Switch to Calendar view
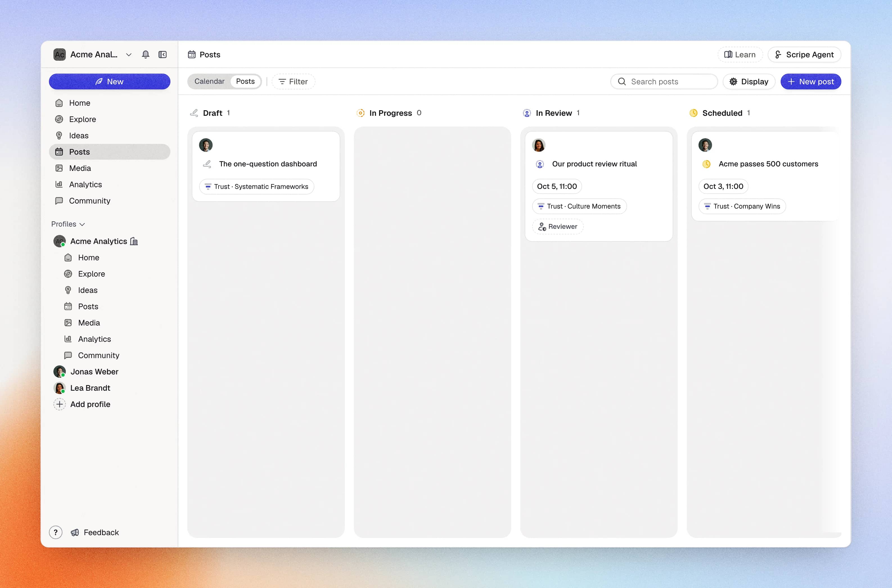892x588 pixels. pyautogui.click(x=209, y=82)
